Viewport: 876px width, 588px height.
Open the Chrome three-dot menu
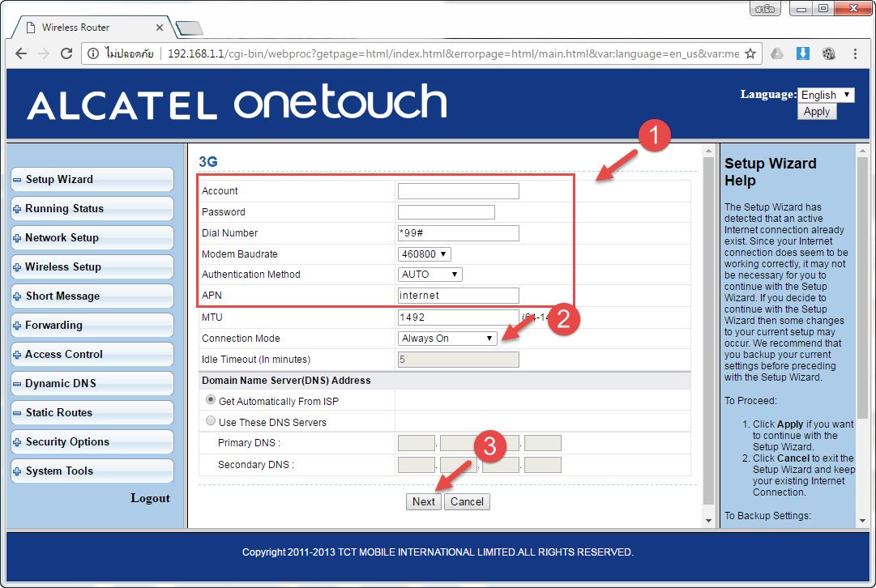[855, 53]
